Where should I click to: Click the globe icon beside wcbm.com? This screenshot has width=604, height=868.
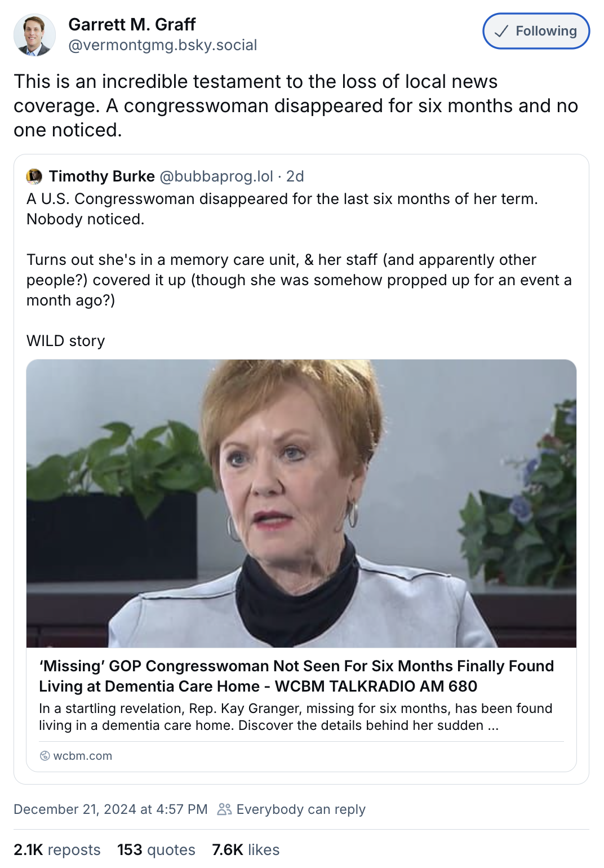(45, 756)
